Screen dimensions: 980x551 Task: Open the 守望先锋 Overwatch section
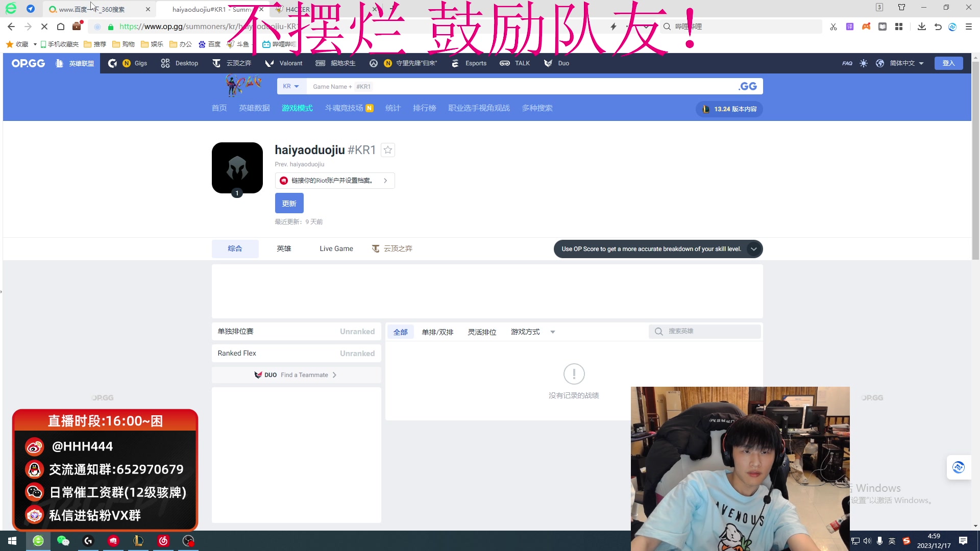403,63
